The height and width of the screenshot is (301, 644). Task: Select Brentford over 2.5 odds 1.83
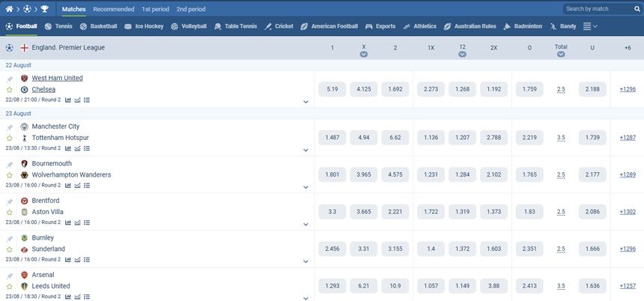(x=529, y=212)
